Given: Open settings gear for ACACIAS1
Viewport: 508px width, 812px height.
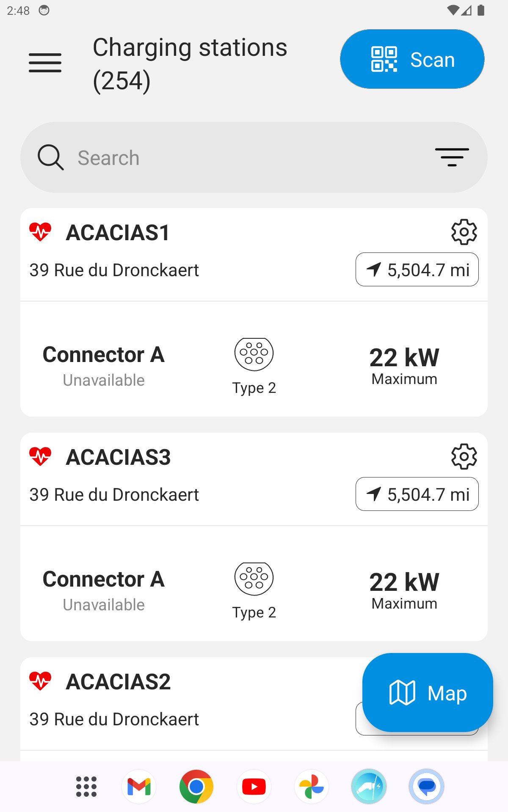Looking at the screenshot, I should (464, 232).
